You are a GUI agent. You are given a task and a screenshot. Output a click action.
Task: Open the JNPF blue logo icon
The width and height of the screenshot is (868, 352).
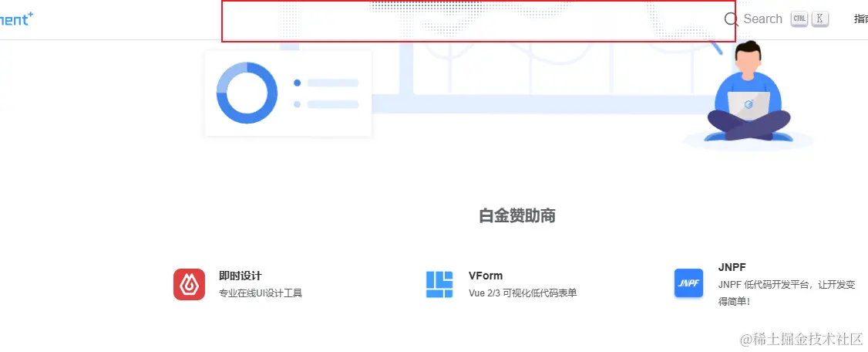point(688,283)
